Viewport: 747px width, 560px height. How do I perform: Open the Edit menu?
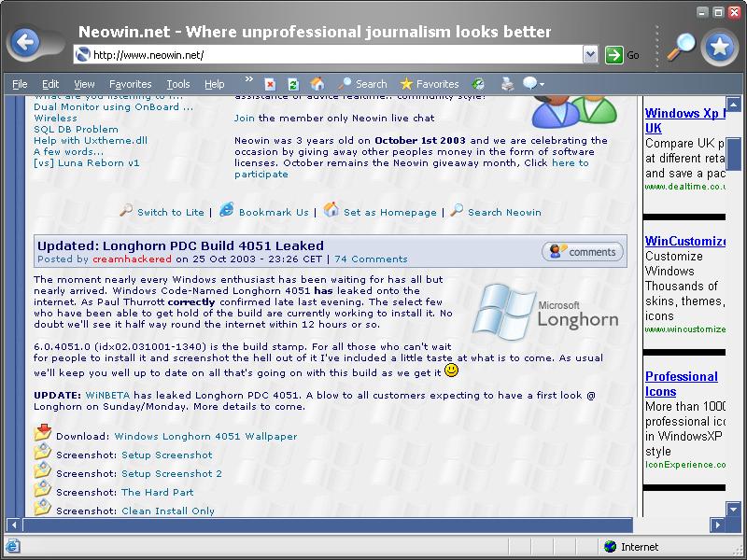click(x=50, y=84)
